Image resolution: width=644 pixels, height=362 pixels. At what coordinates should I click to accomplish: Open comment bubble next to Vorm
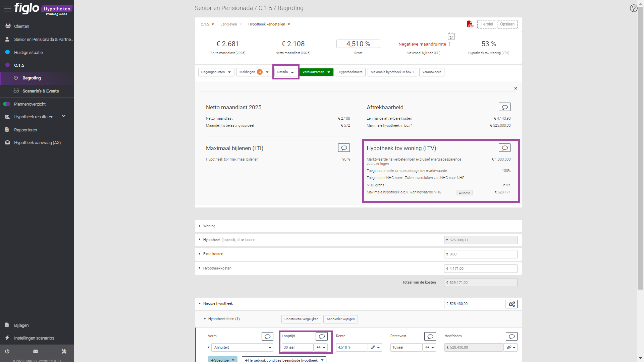[x=267, y=336]
